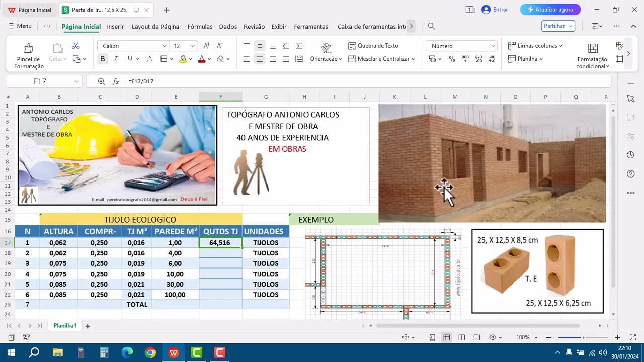Click Justify alignment icon

coord(286,59)
